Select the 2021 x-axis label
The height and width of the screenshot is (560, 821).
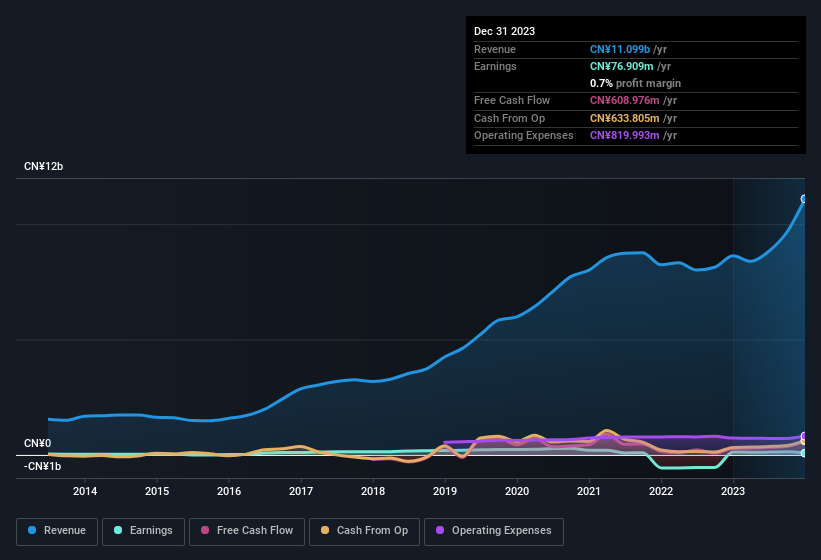[x=589, y=491]
